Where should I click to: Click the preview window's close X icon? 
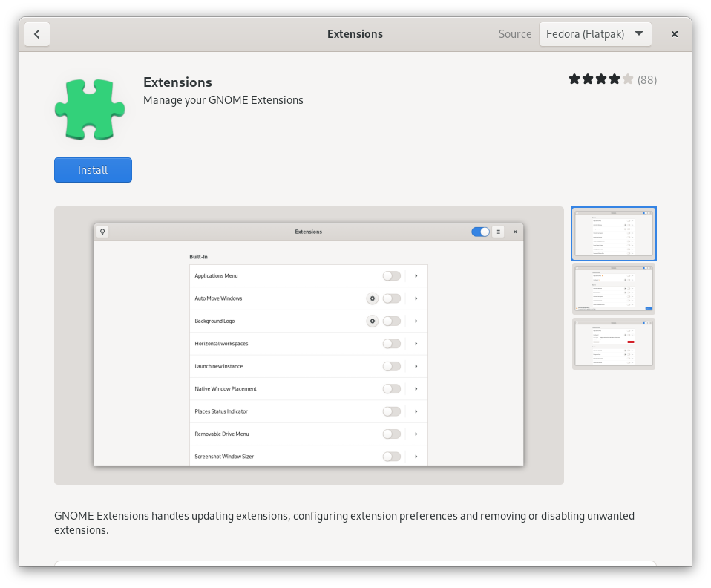515,232
